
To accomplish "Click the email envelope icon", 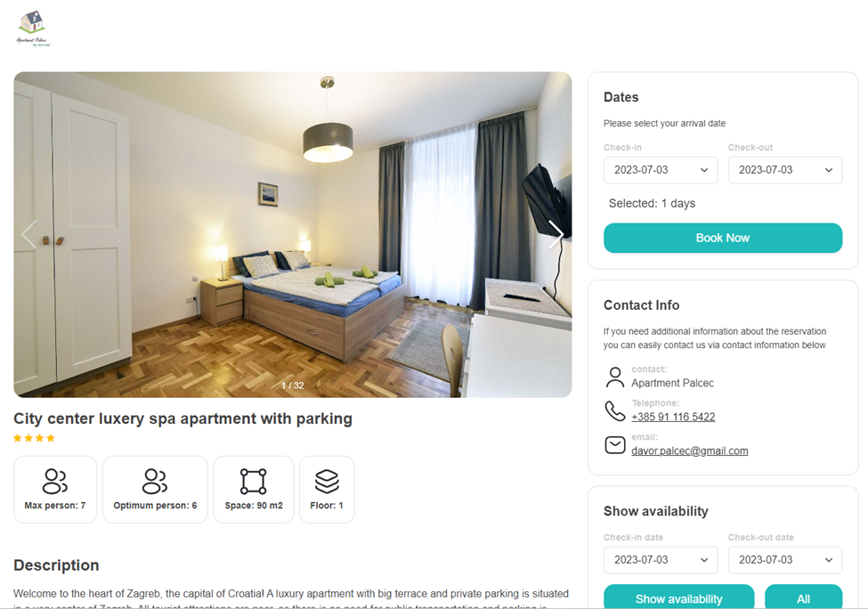I will click(x=615, y=445).
